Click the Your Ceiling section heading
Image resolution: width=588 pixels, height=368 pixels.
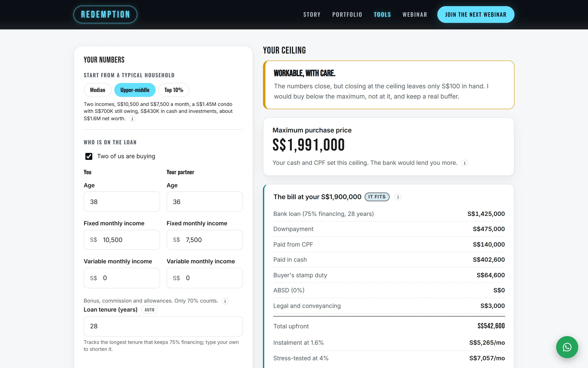click(x=284, y=50)
